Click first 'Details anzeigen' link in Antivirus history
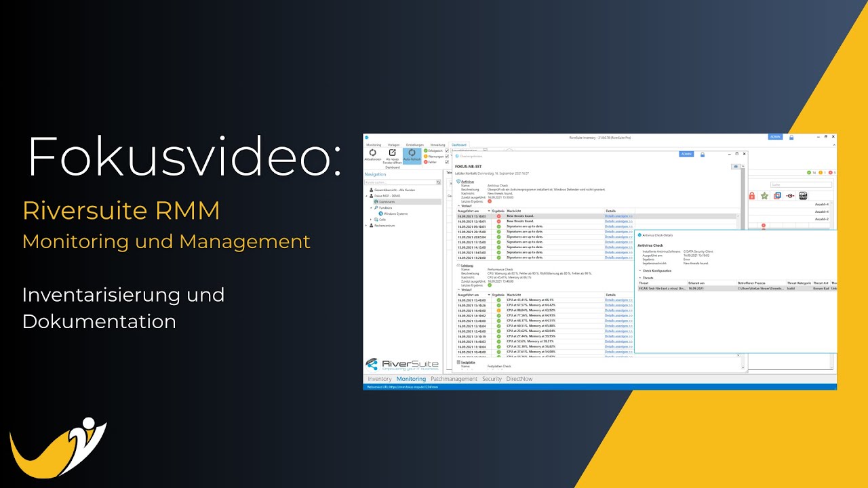This screenshot has width=868, height=488. 618,216
